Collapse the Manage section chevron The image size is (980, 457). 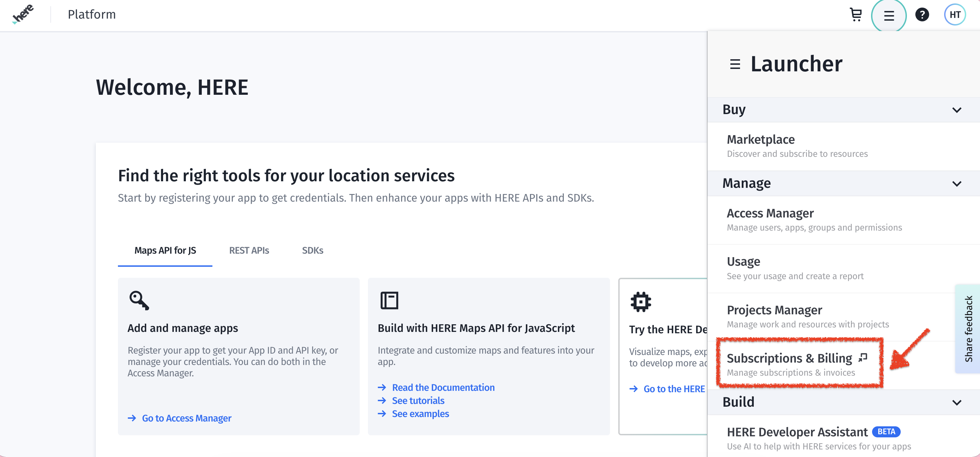pos(957,184)
